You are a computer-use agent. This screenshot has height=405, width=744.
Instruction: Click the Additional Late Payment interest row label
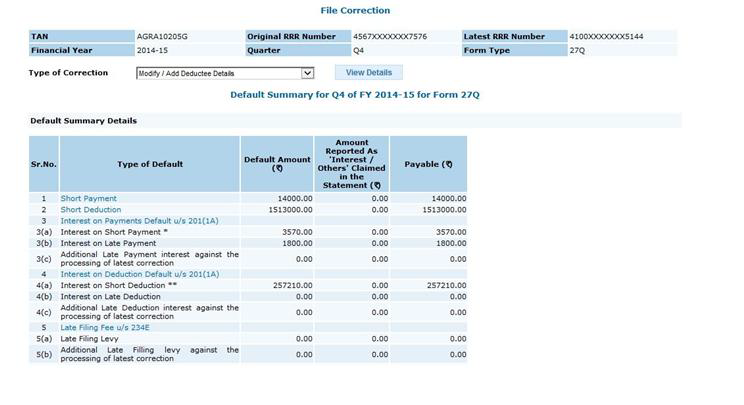[149, 259]
